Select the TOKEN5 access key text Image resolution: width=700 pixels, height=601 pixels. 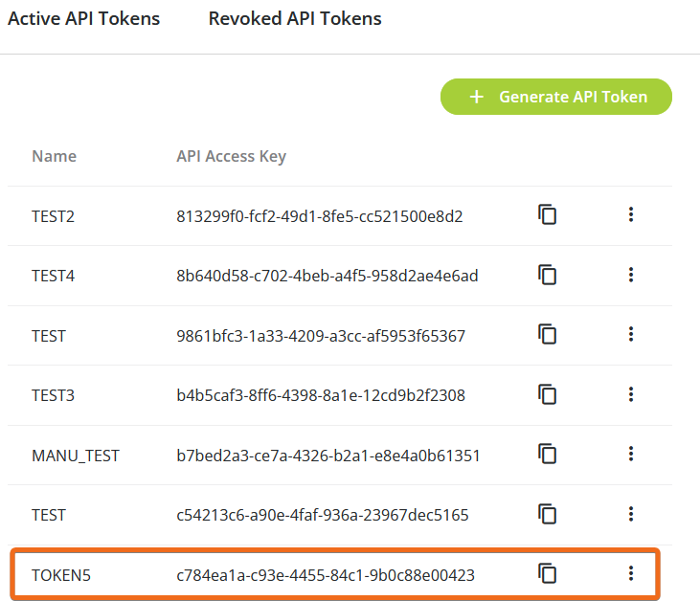click(x=326, y=575)
